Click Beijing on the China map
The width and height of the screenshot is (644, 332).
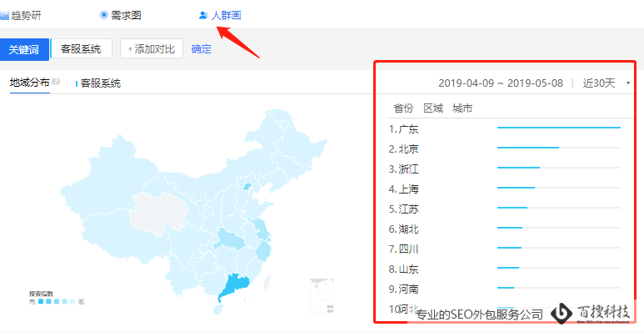point(247,187)
